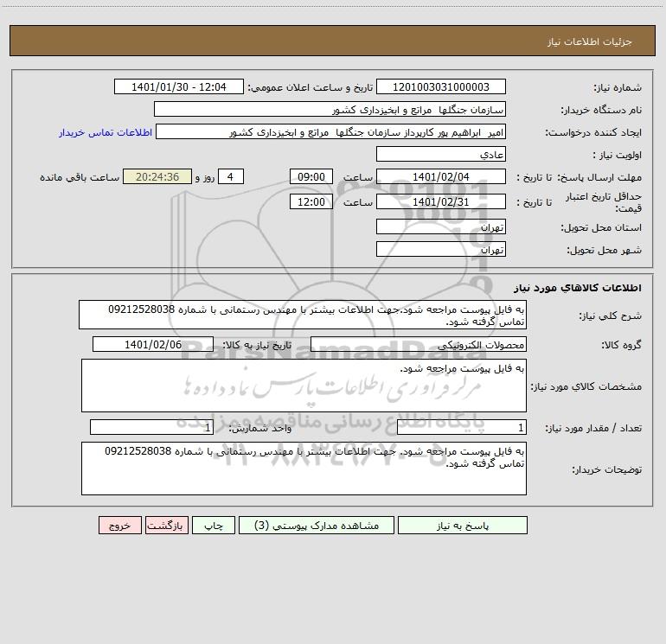Click the مهلت ارسال پاسخ label
The image size is (666, 644).
pos(599,177)
